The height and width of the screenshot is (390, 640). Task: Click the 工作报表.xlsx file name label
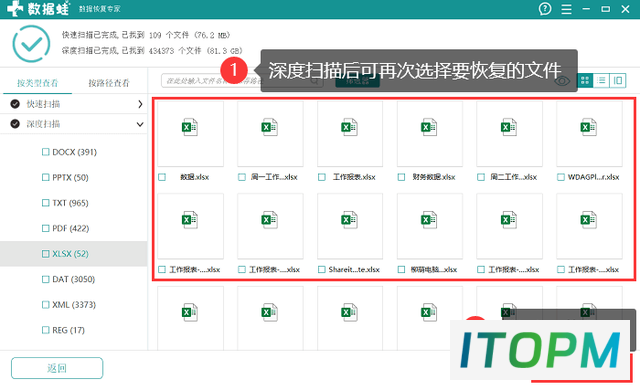(354, 177)
